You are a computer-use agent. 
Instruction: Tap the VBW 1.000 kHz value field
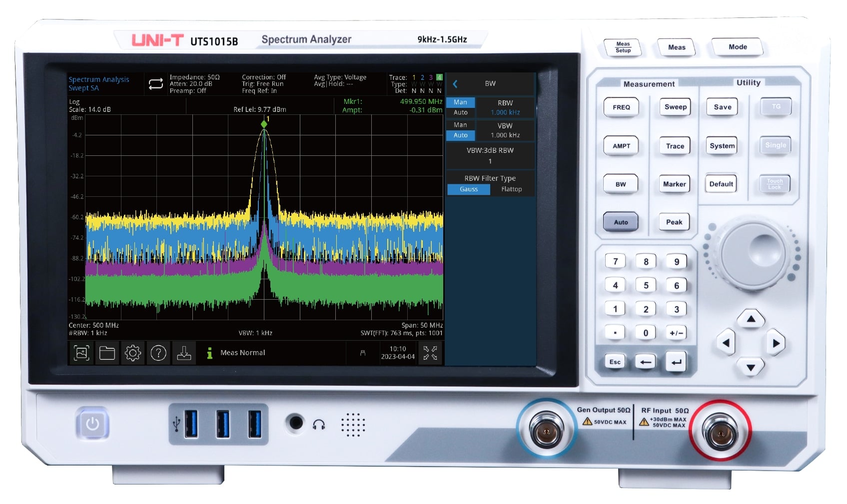coord(505,130)
